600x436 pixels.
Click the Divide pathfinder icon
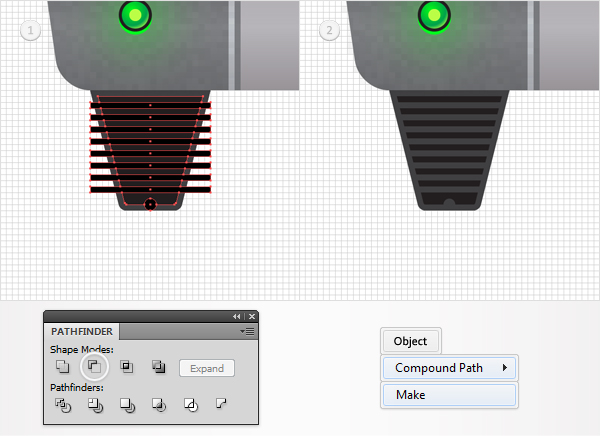pos(63,405)
